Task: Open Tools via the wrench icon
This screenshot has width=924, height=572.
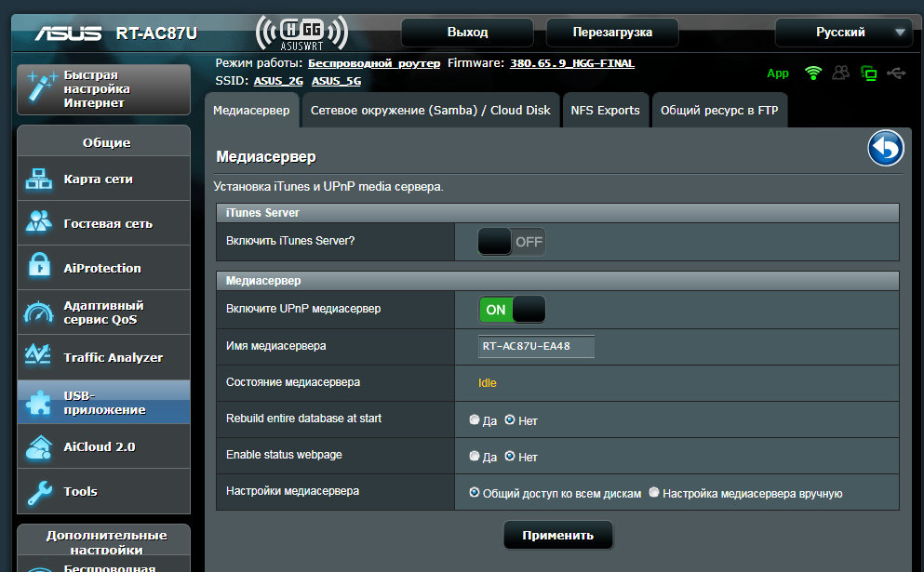Action: [39, 491]
